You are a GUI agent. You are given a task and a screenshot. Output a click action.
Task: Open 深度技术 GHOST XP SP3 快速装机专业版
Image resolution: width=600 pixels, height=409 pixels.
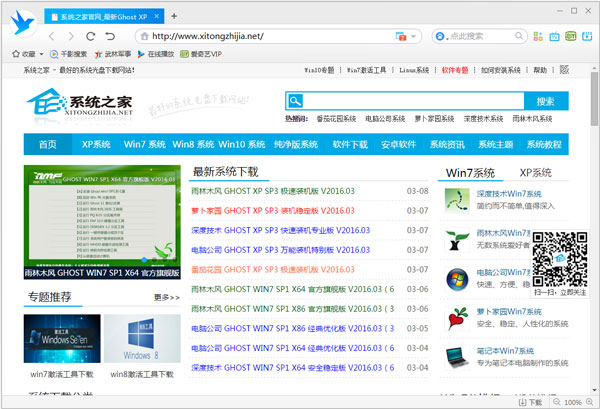[x=280, y=230]
